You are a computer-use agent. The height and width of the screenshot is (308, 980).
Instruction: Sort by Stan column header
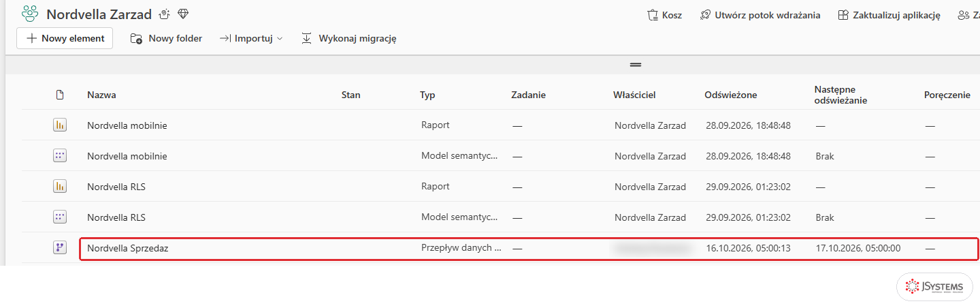tap(350, 95)
